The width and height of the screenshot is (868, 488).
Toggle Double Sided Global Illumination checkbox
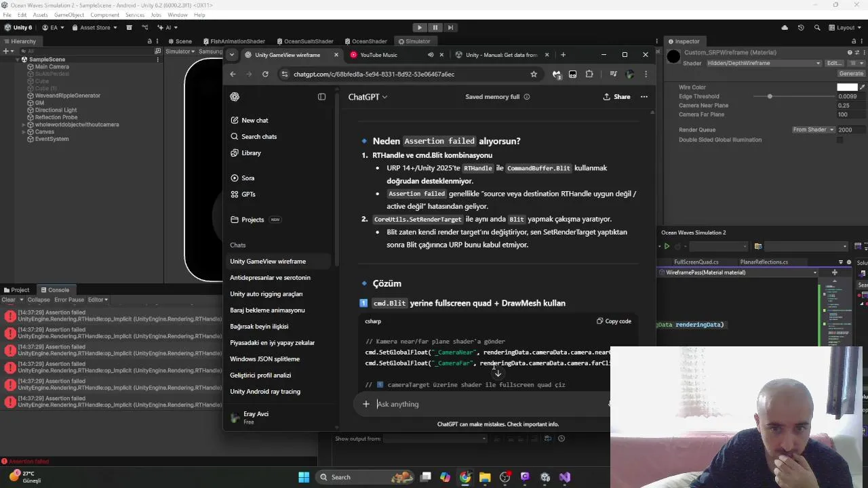[x=840, y=140]
